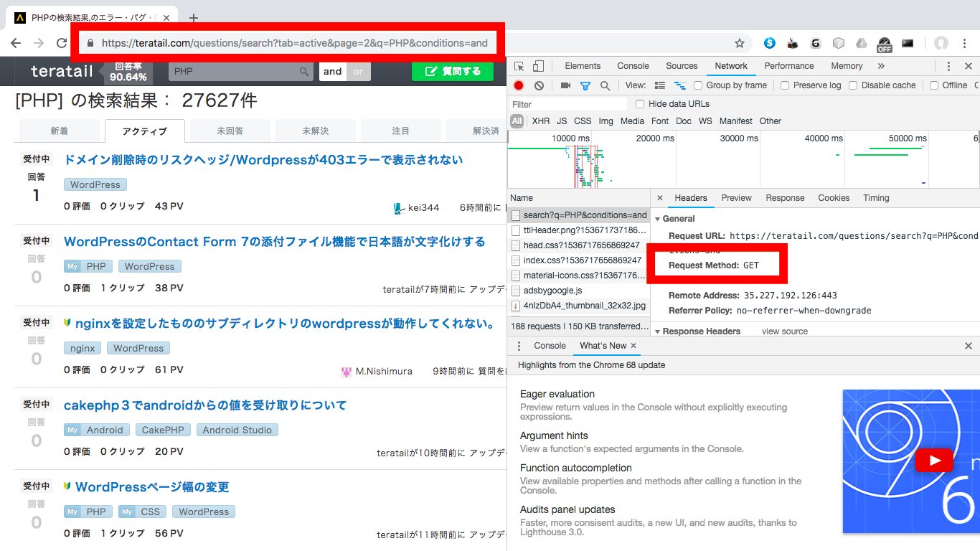Open the Skype extension icon in Chrome toolbar
980x551 pixels.
pyautogui.click(x=769, y=43)
